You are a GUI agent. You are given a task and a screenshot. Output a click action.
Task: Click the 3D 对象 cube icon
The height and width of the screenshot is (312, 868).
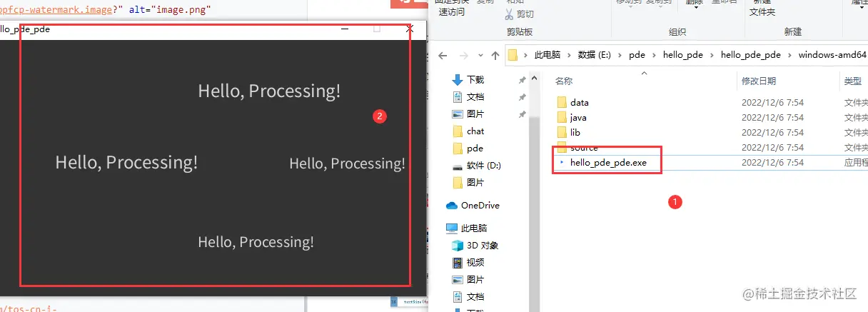pyautogui.click(x=458, y=245)
